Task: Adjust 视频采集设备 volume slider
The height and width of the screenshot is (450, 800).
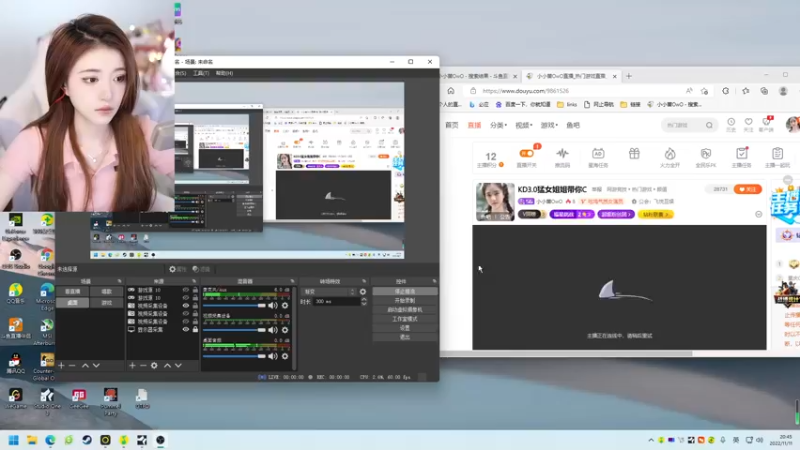Action: click(x=234, y=330)
